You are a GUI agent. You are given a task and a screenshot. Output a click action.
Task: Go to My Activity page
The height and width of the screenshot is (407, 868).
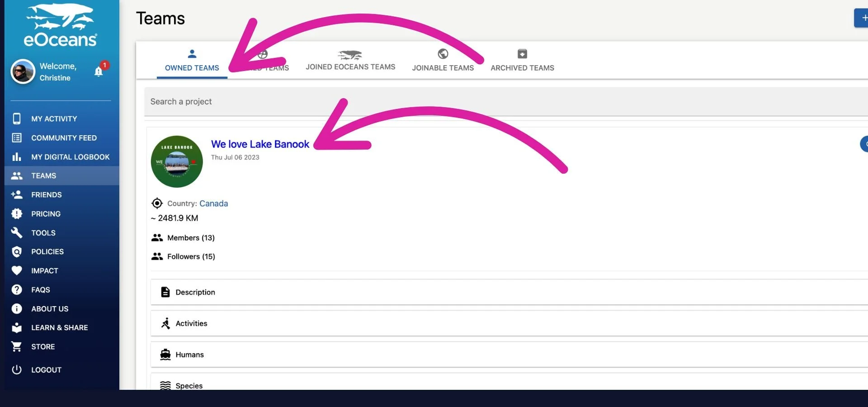[54, 118]
